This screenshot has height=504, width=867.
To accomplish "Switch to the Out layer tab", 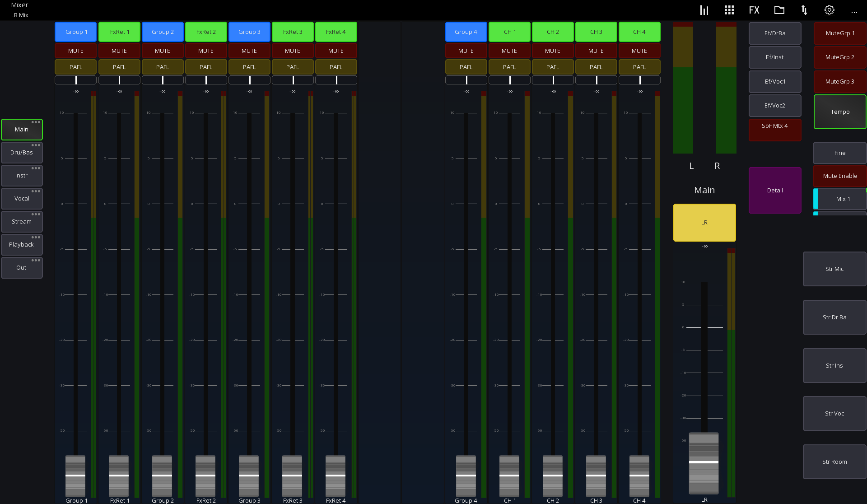I will click(x=21, y=267).
